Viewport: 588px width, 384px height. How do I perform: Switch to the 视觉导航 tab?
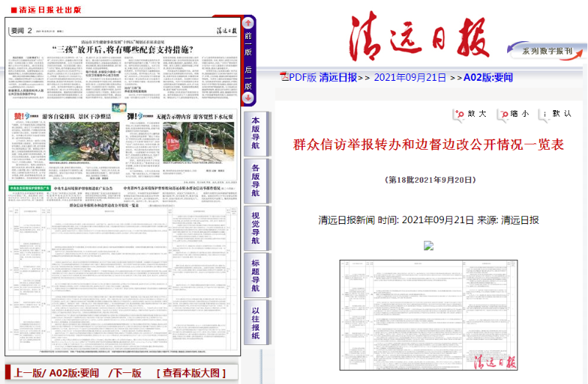click(256, 228)
